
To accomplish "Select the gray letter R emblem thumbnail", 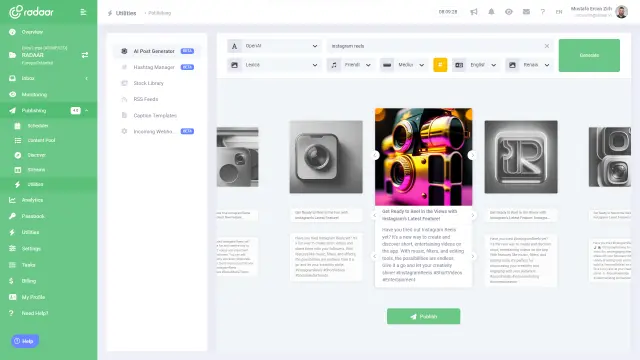I will click(x=521, y=157).
